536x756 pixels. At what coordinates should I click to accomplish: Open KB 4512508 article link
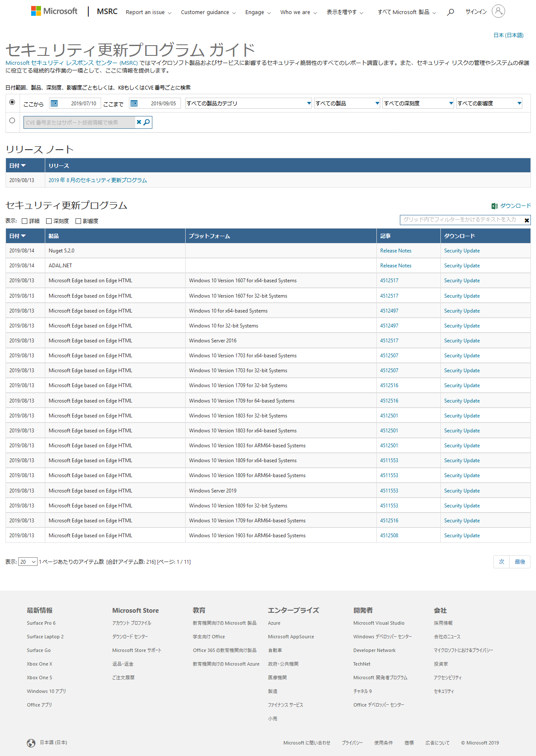tap(389, 536)
